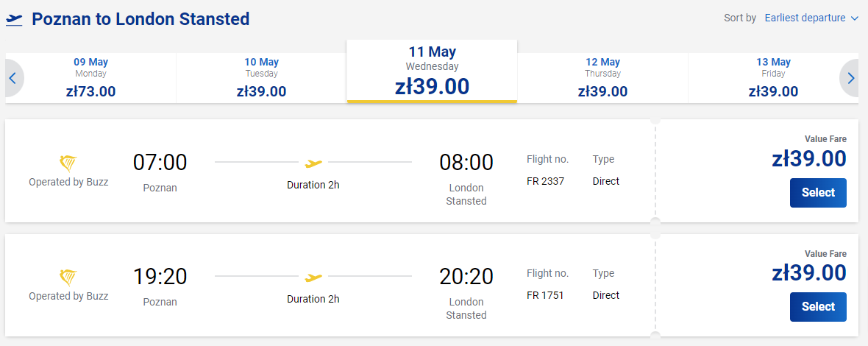
Task: Select the 07:00 flight FR 2337
Action: (x=818, y=193)
